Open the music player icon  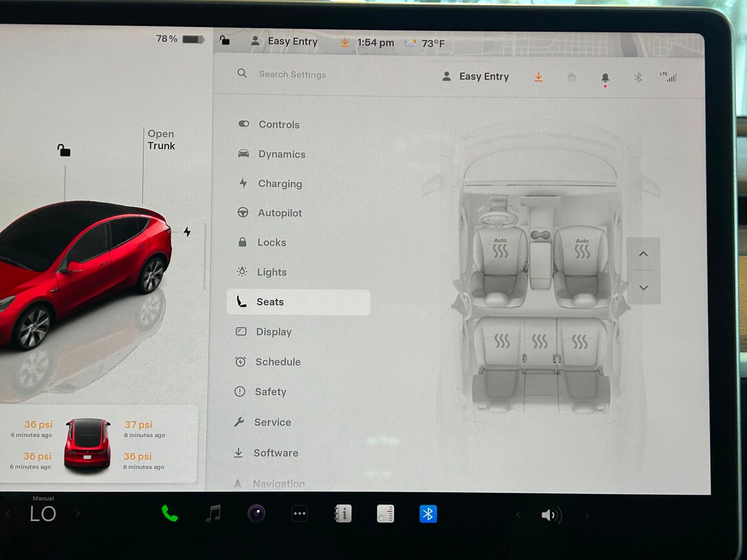(213, 514)
